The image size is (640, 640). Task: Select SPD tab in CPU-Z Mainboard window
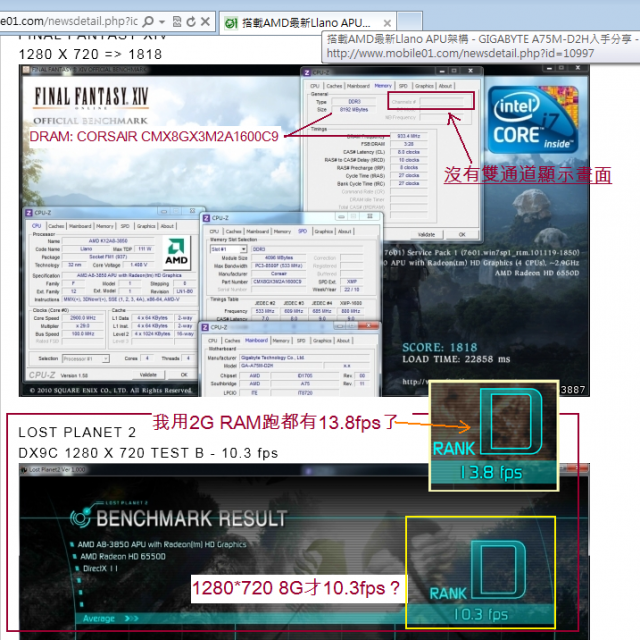tap(301, 340)
